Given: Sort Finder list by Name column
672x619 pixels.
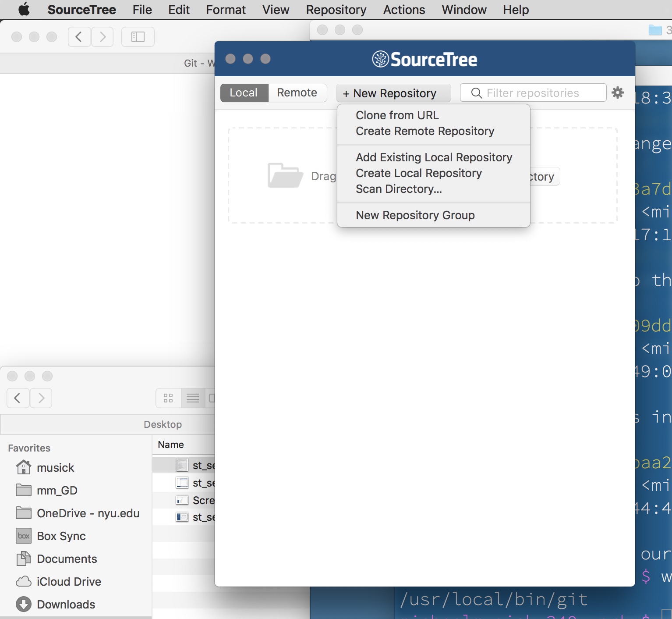Looking at the screenshot, I should [x=171, y=445].
